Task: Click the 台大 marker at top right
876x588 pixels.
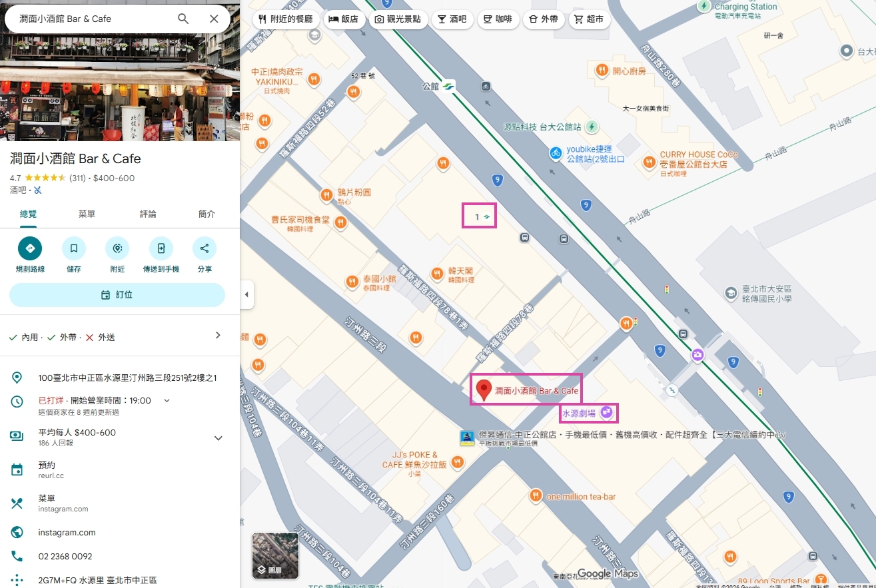Action: pyautogui.click(x=847, y=50)
